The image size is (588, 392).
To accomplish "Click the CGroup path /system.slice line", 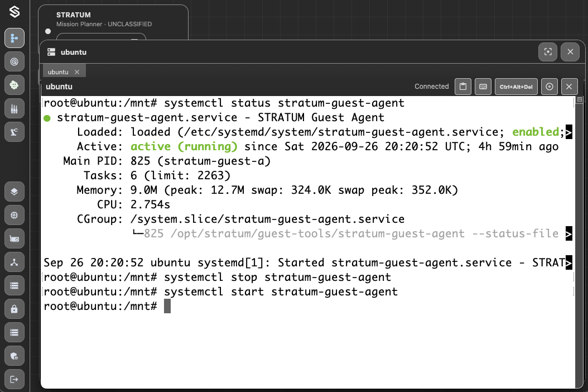I will pyautogui.click(x=240, y=219).
